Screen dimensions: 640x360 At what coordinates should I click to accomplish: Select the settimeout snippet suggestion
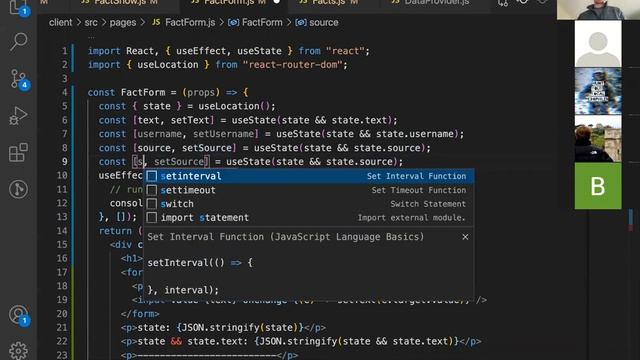click(x=309, y=190)
